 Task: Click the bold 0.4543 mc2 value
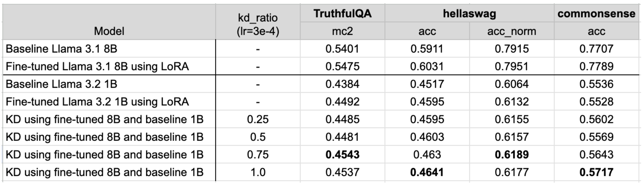pos(343,154)
